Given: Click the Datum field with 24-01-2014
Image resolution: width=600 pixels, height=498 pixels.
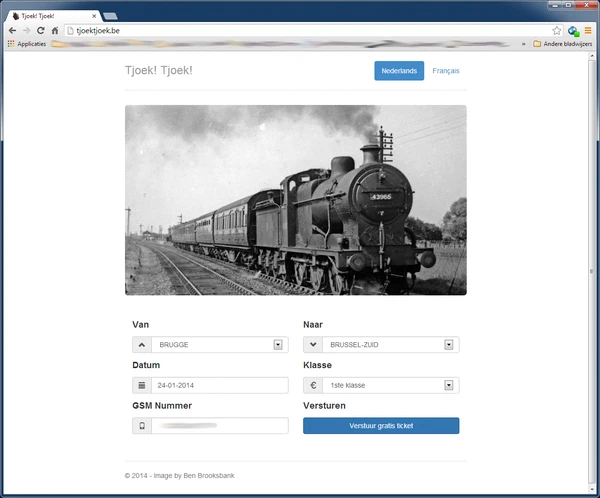Looking at the screenshot, I should [220, 385].
